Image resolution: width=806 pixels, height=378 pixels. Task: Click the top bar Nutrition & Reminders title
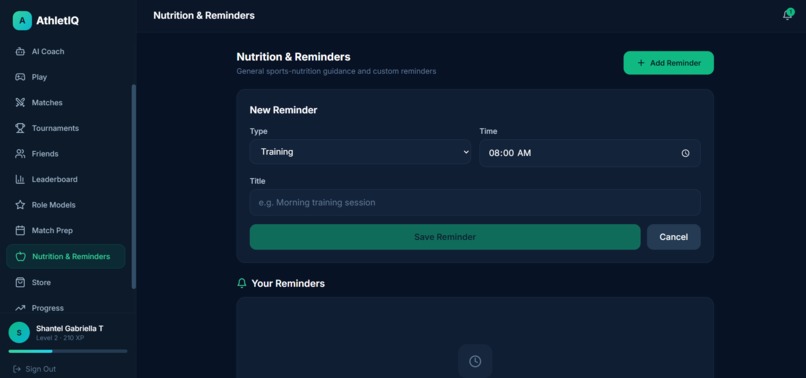coord(204,15)
